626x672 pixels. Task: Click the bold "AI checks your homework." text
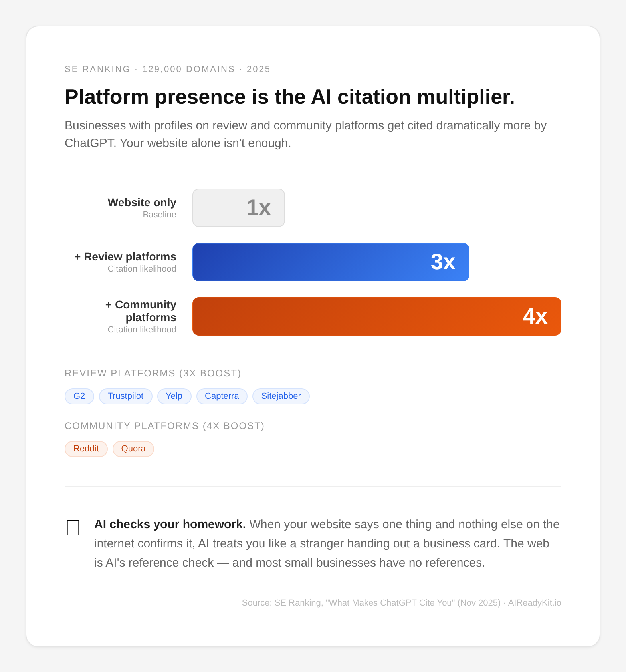tap(170, 524)
